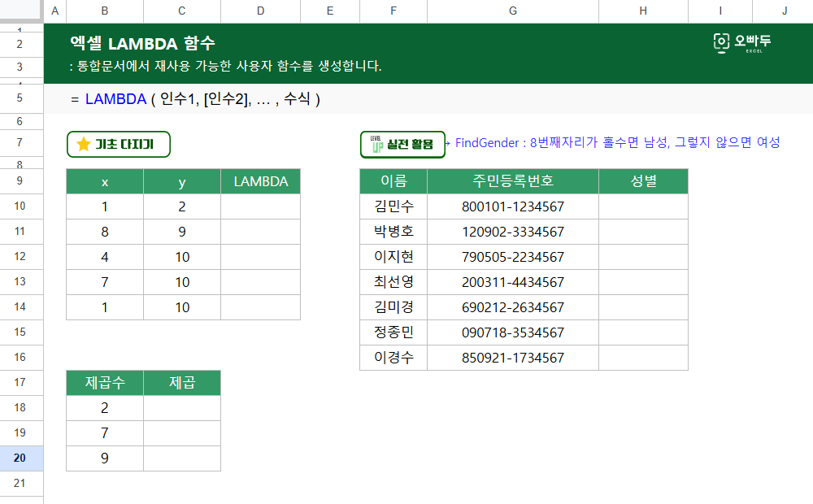This screenshot has height=504, width=813.
Task: Select empty LAMBDA cell in row 14
Action: [261, 307]
